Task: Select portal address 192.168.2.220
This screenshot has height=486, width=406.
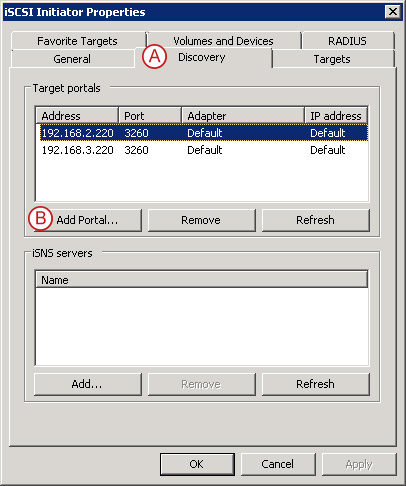Action: coord(77,133)
